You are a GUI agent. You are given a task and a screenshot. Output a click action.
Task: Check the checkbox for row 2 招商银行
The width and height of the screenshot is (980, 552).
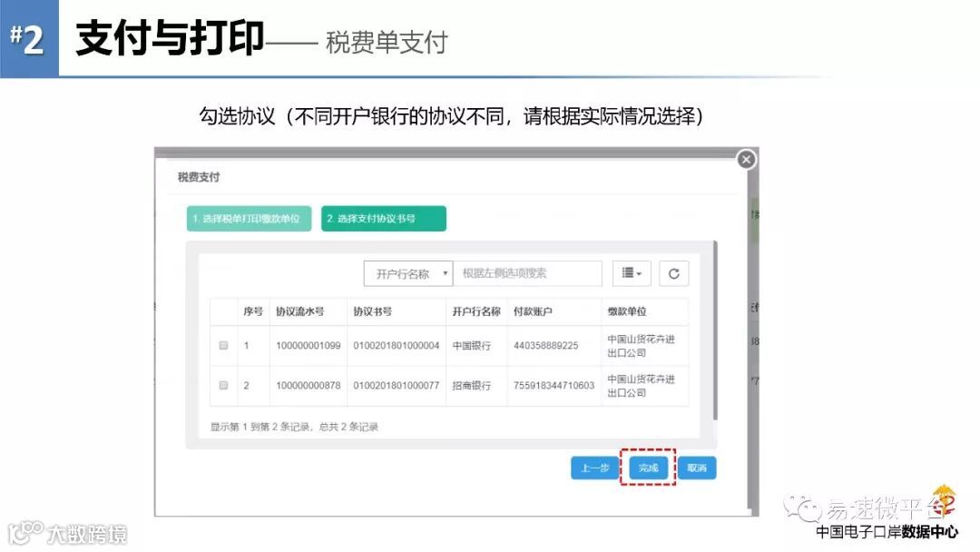224,385
